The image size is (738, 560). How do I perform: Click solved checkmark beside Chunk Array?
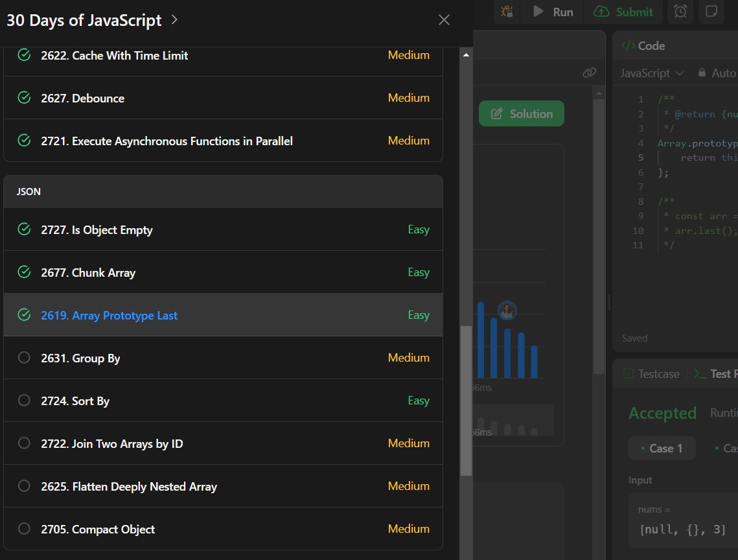tap(24, 272)
